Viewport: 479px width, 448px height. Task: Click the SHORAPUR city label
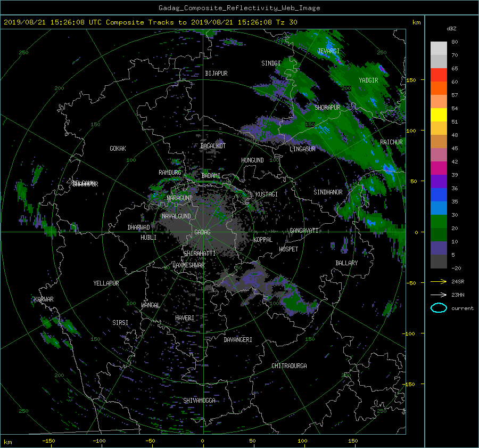pos(327,108)
